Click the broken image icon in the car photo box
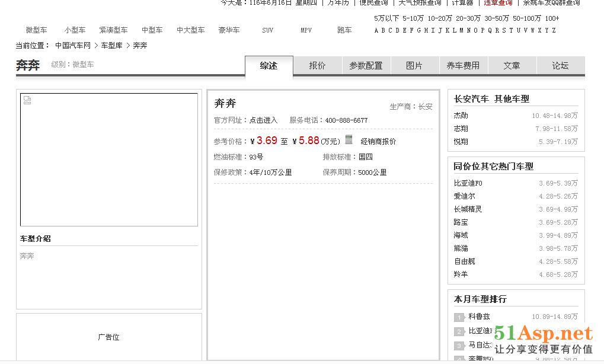This screenshot has width=604, height=364. 27,100
